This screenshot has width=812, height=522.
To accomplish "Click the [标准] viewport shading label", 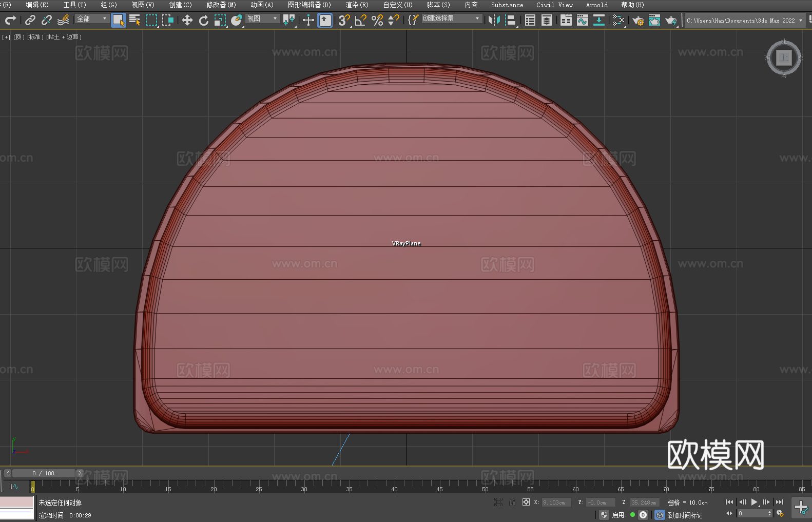I will coord(34,37).
